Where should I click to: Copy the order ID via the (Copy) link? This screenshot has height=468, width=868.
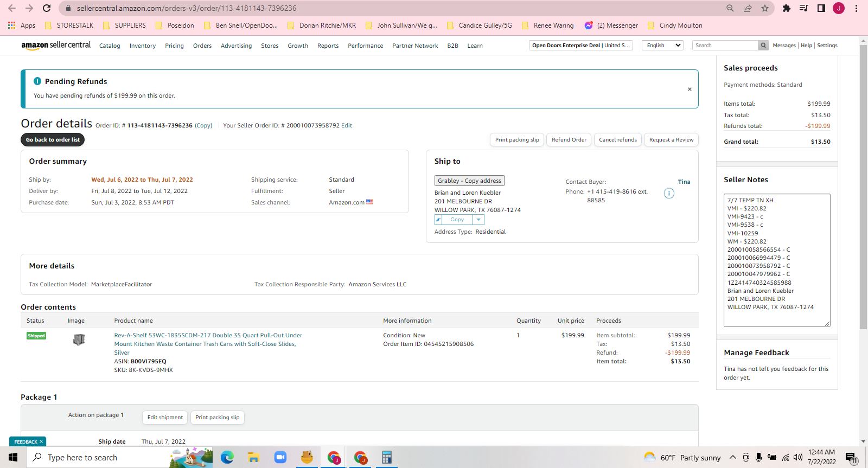coord(203,125)
